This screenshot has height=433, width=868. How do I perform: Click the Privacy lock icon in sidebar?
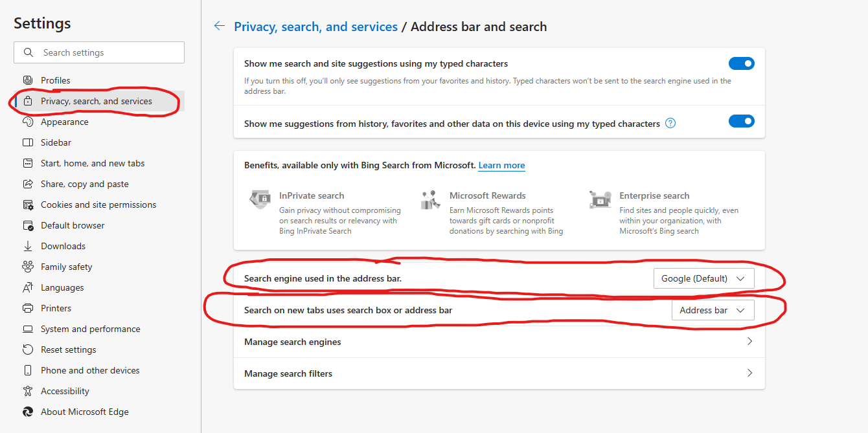(28, 101)
